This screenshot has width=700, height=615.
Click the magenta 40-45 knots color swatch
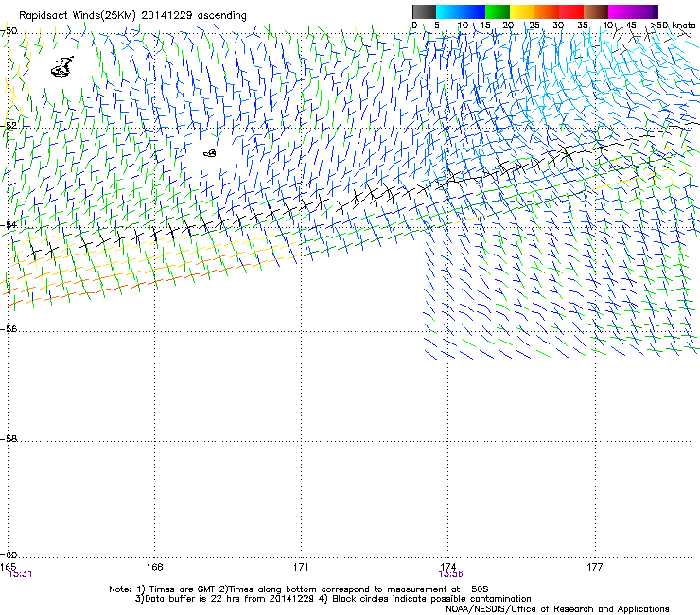pos(621,11)
